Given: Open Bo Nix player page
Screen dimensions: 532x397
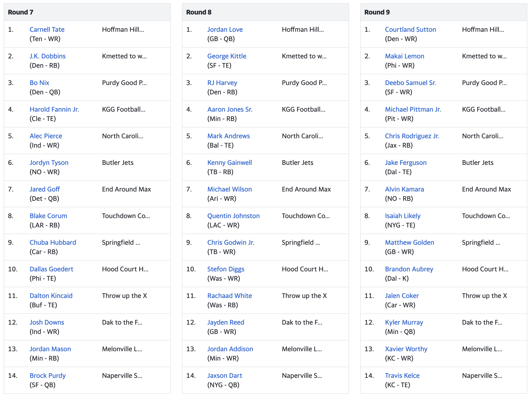Looking at the screenshot, I should [39, 83].
